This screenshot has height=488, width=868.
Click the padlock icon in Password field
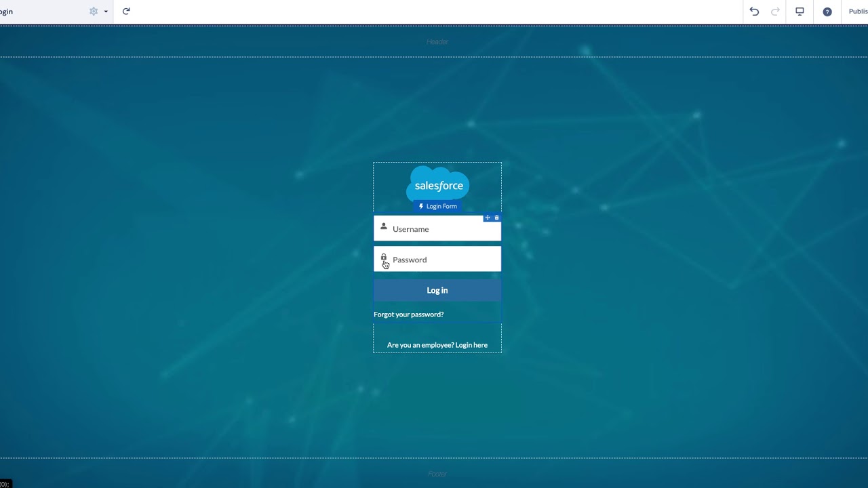[x=384, y=258]
